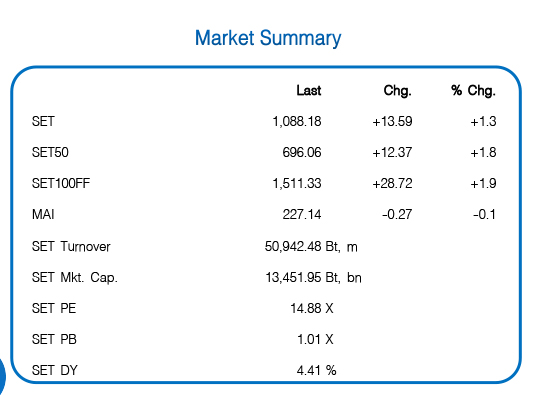Click MAI change value -0.27
Screen dimensions: 544x396
pos(397,214)
